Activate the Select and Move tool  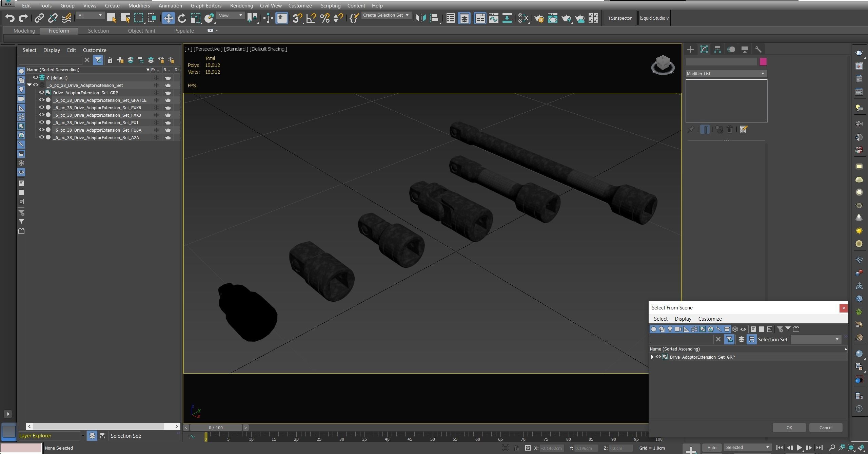tap(168, 18)
